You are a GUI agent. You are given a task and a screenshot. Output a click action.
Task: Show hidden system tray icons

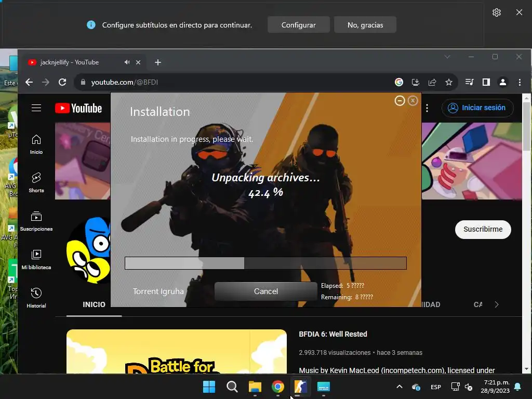(400, 387)
